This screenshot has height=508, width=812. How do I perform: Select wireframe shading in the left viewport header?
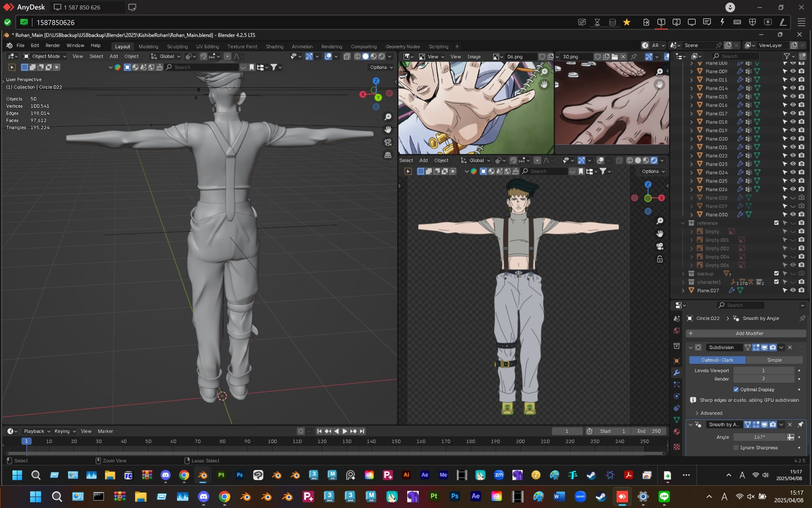tap(358, 57)
